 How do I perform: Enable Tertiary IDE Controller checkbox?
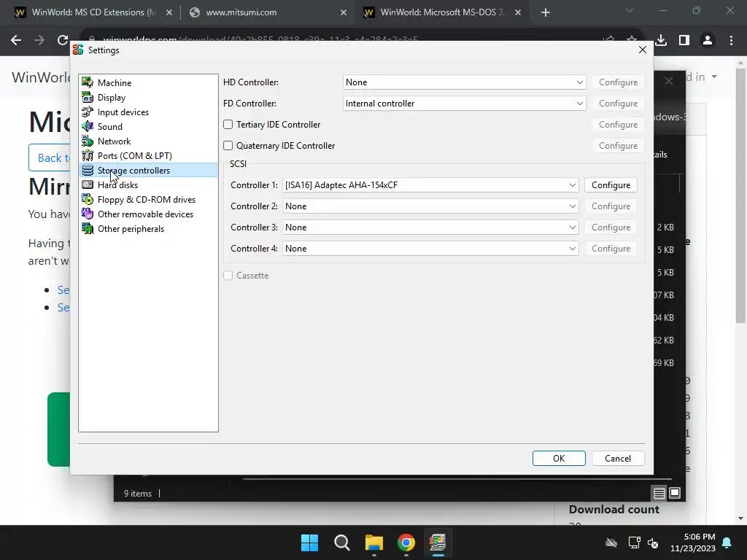(x=228, y=124)
